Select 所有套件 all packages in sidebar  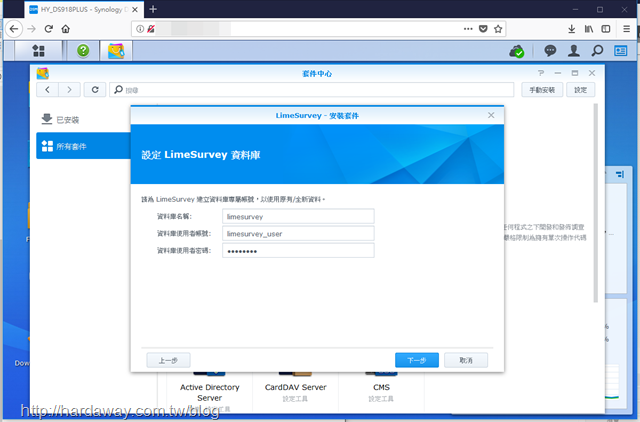(x=83, y=146)
